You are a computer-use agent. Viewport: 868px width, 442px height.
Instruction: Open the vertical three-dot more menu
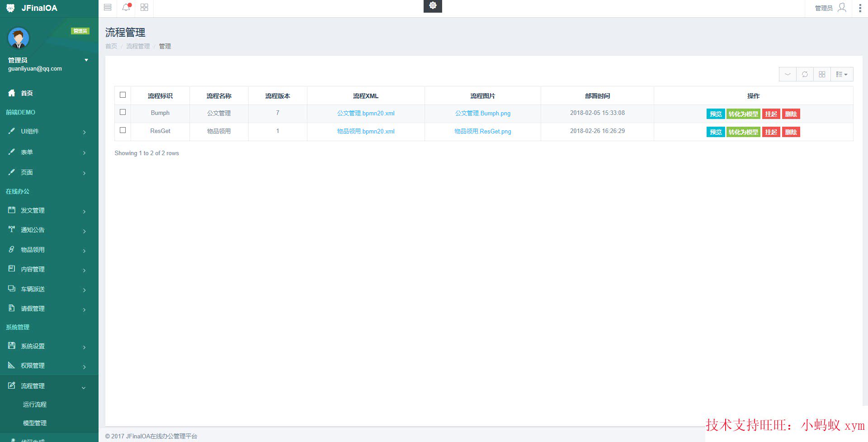pos(860,8)
